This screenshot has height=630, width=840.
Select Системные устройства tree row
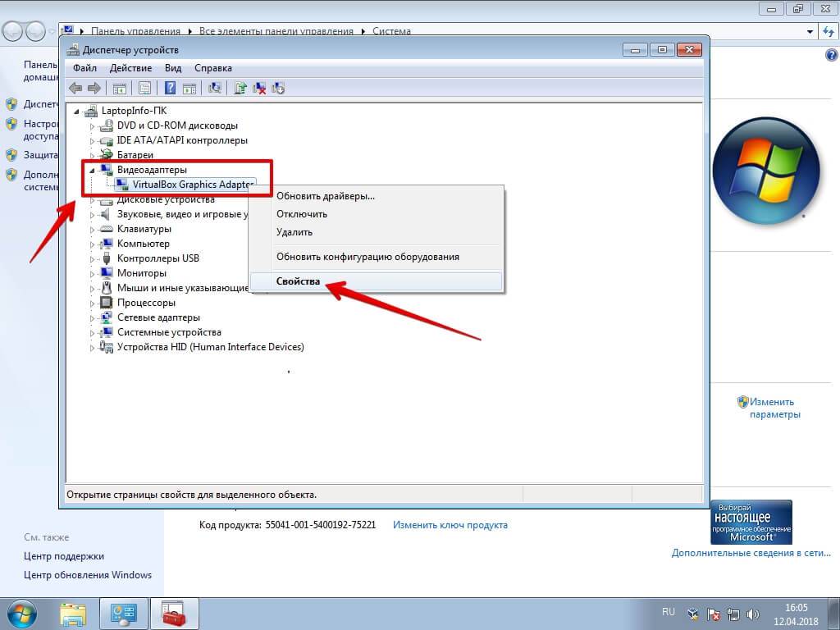pyautogui.click(x=169, y=333)
